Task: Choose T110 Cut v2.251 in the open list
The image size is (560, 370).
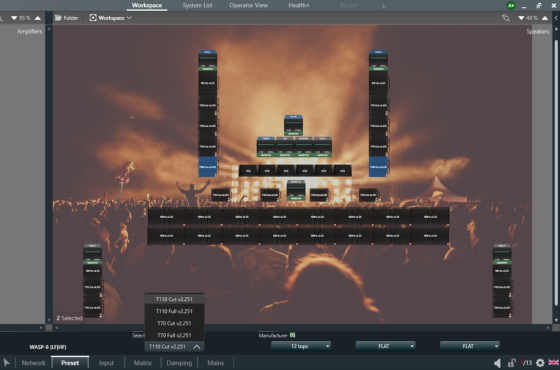Action: (174, 299)
